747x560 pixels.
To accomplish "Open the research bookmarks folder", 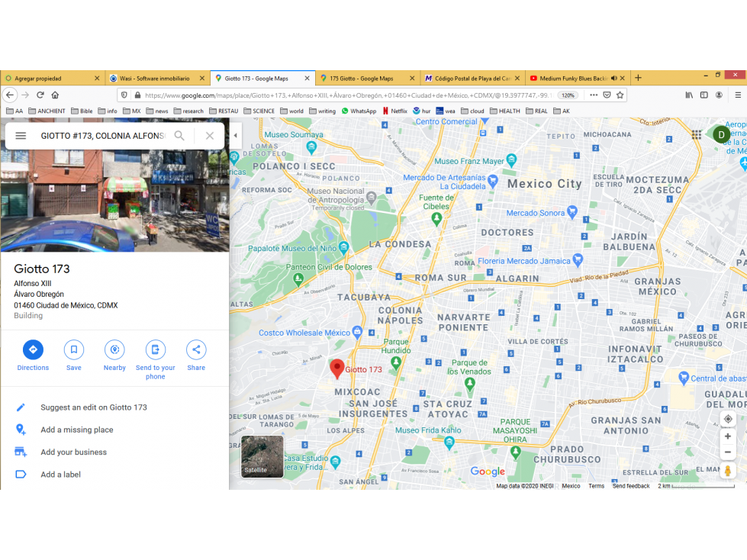I will coord(188,111).
